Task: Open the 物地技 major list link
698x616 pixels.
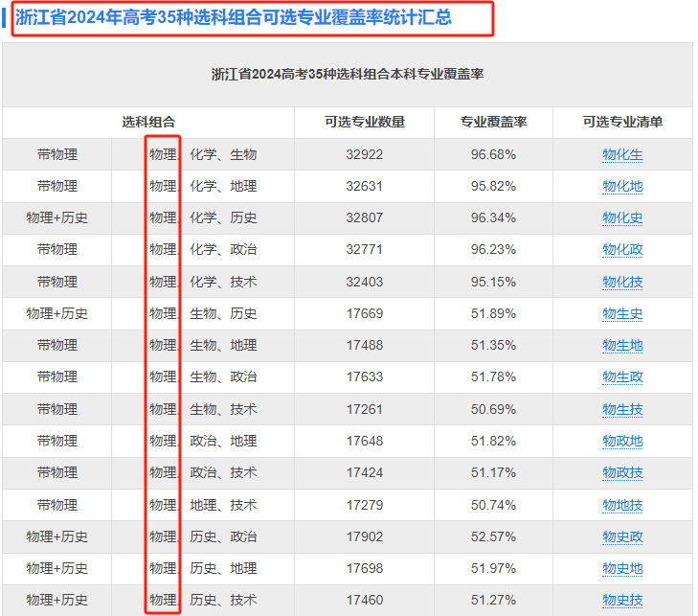Action: (x=622, y=505)
